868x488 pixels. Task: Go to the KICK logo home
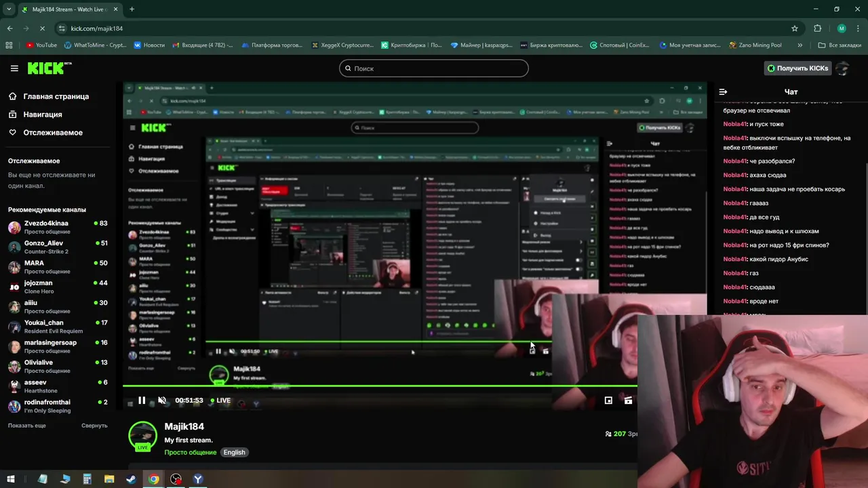click(49, 68)
